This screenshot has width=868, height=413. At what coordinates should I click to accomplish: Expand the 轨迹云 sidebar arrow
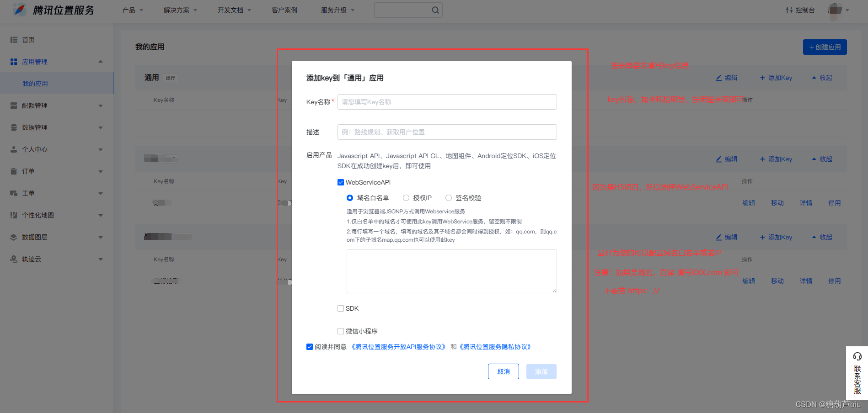tap(101, 259)
